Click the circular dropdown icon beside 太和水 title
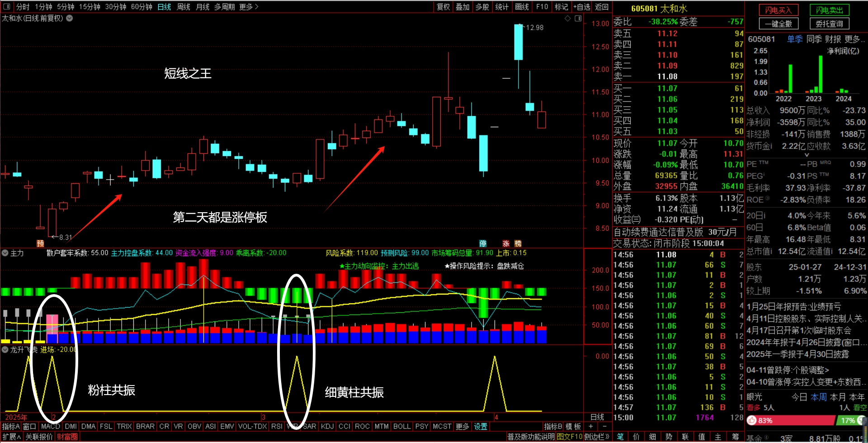868x443 pixels. 70,19
